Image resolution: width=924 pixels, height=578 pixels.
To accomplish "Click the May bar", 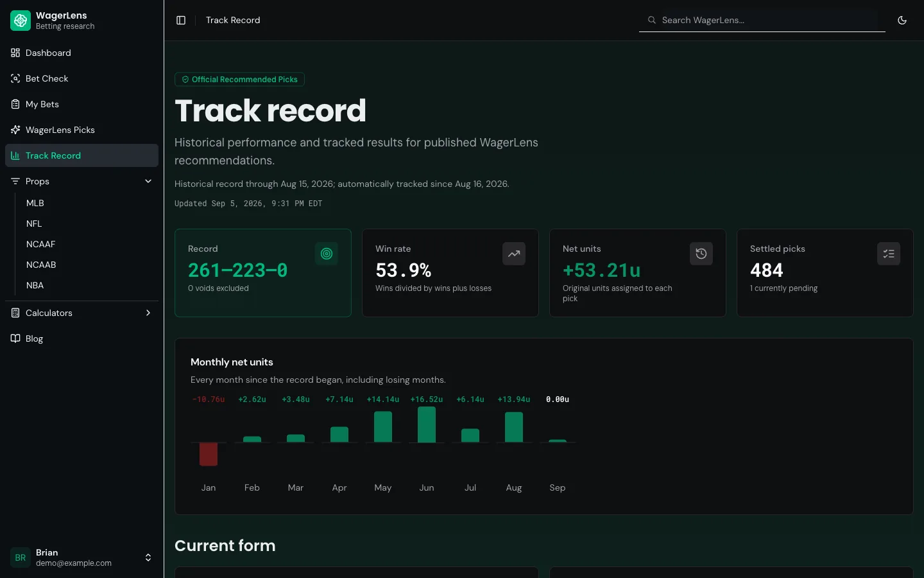I will click(383, 427).
